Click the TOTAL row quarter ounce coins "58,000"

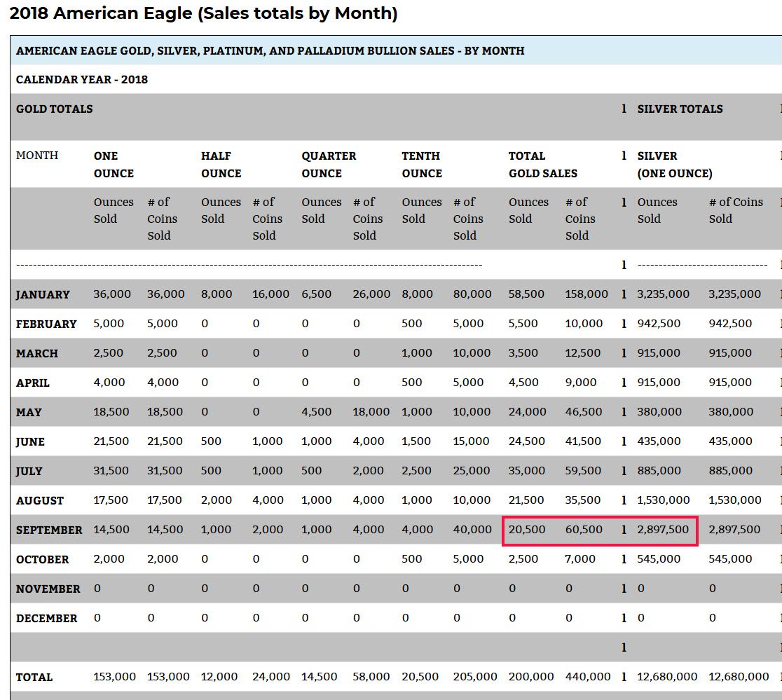tap(371, 677)
